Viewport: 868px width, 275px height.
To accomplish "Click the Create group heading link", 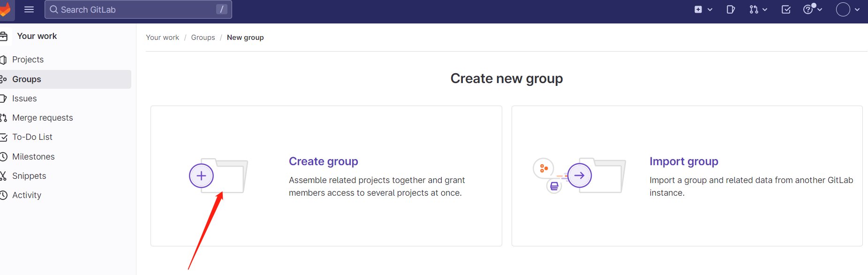I will click(323, 161).
